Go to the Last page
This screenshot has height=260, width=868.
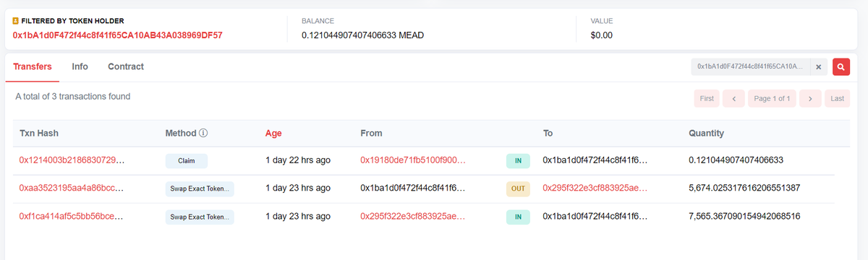(837, 98)
